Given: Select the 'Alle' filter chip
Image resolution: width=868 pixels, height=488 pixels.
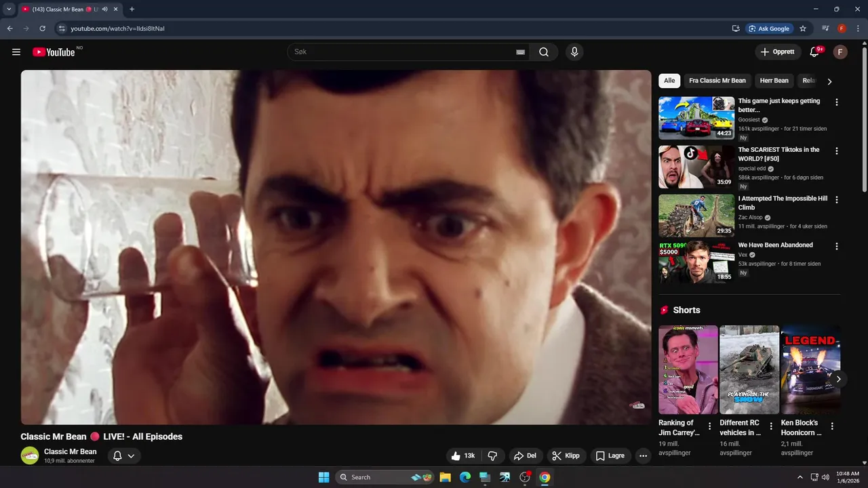Looking at the screenshot, I should click(669, 81).
